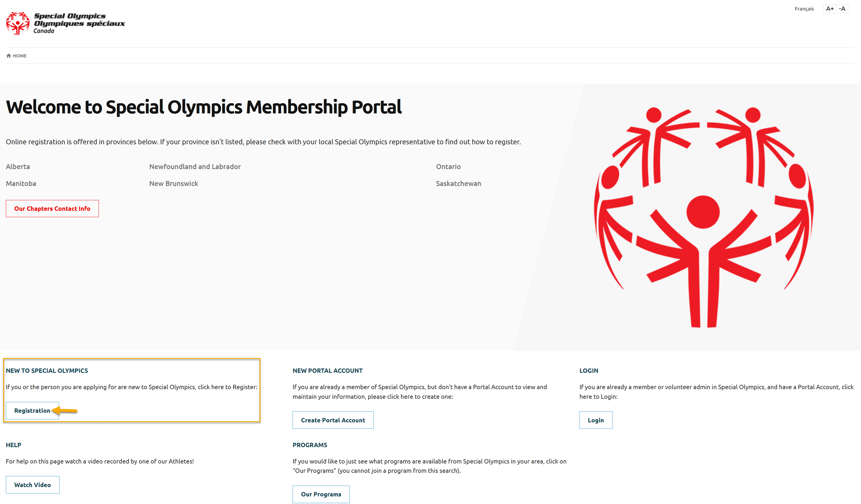Click the PROGRAMS section heading
Screen dimensions: 861x504
[309, 445]
